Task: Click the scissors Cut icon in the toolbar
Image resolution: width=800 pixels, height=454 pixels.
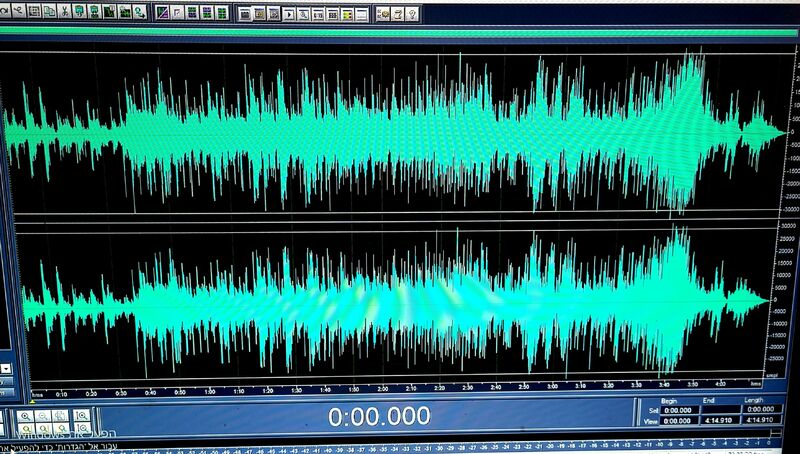Action: 64,11
